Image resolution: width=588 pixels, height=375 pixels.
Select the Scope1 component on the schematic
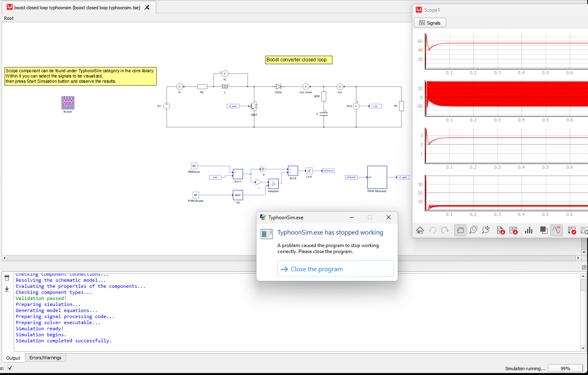tap(68, 103)
